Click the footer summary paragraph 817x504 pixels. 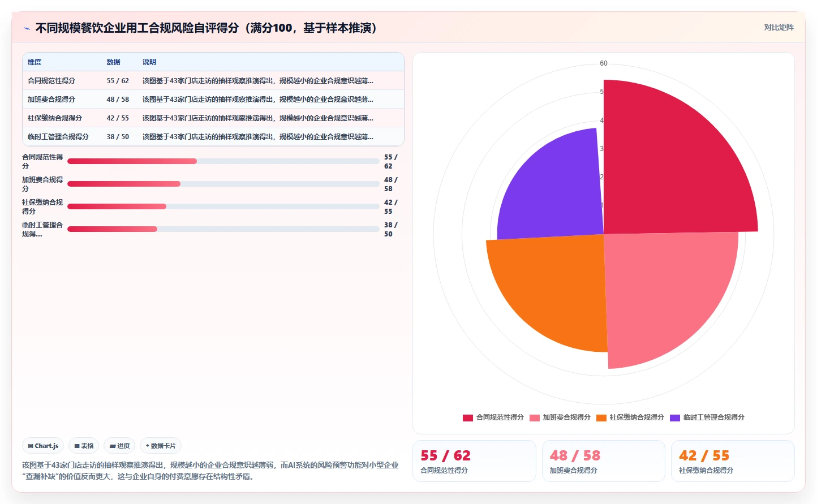pos(210,471)
